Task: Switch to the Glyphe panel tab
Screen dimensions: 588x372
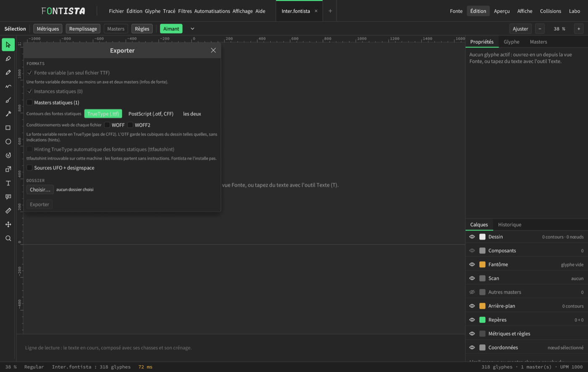Action: 512,42
